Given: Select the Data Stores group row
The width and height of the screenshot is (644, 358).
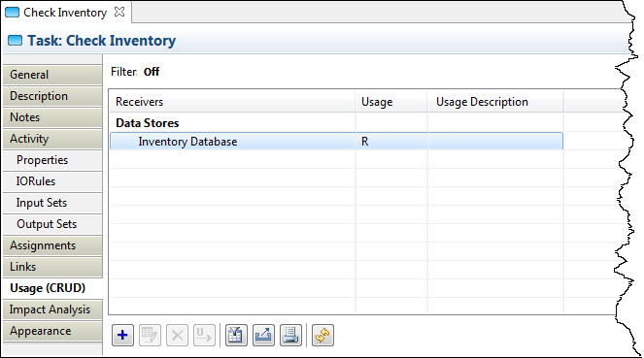Looking at the screenshot, I should tap(336, 123).
